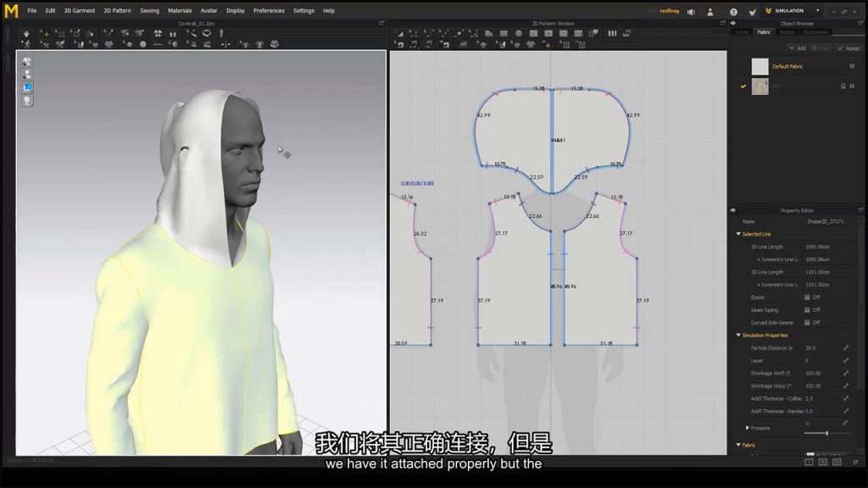The height and width of the screenshot is (488, 868).
Task: Open the 2D Pattern menu
Action: pyautogui.click(x=117, y=10)
